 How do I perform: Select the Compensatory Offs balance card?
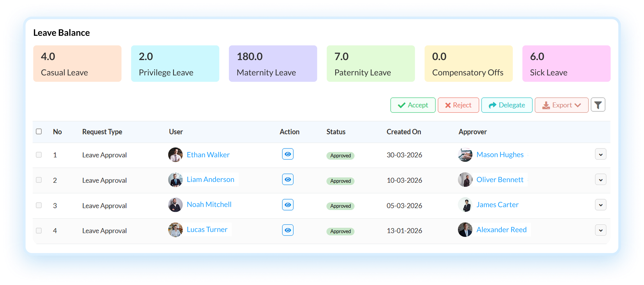click(468, 63)
